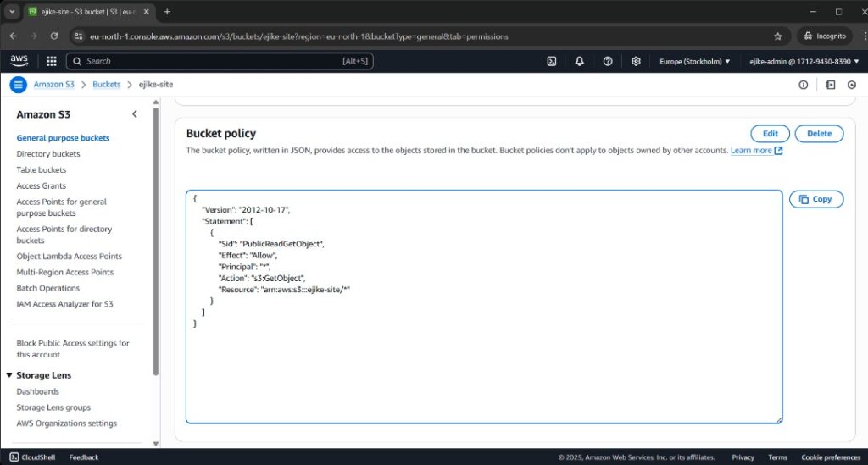868x465 pixels.
Task: Click the AWS logo home icon
Action: tap(19, 61)
